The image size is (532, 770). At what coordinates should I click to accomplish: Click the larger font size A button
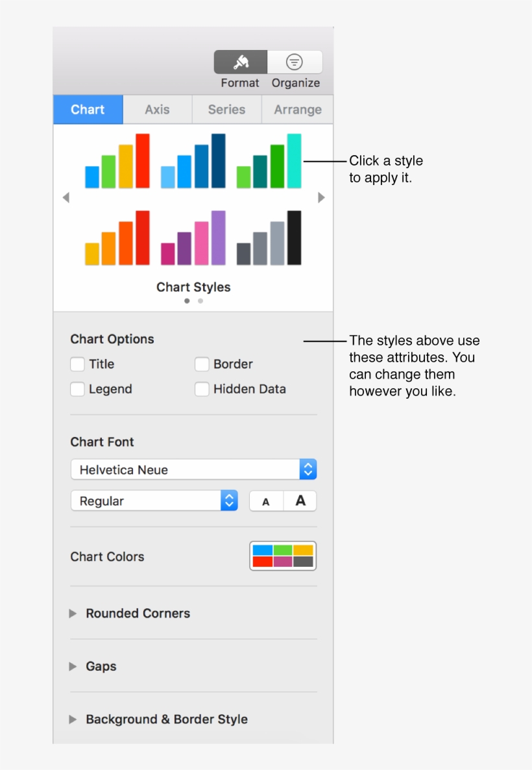click(300, 501)
